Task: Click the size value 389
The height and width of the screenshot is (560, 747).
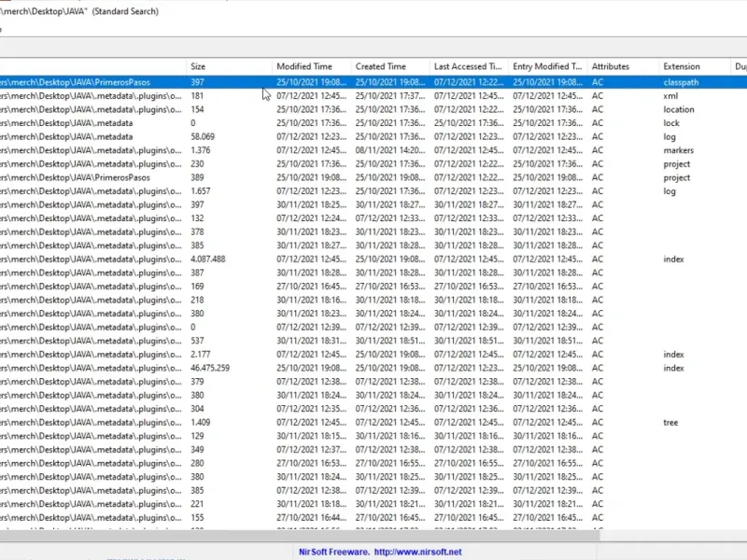Action: [197, 177]
